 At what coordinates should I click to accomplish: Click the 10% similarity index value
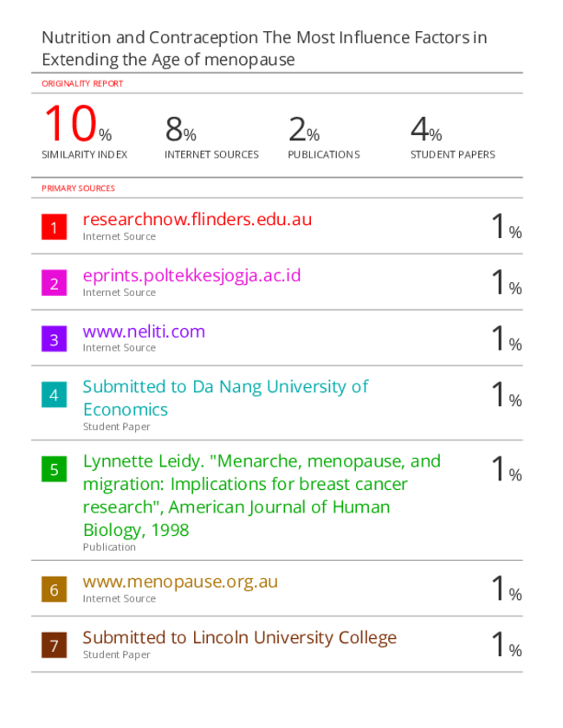click(78, 124)
